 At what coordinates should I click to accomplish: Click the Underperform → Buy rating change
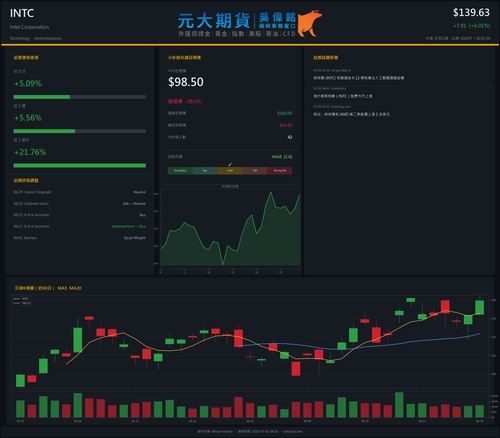point(128,226)
